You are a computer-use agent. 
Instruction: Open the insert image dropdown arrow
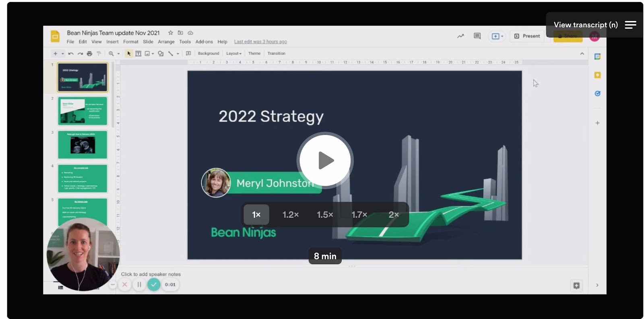click(153, 54)
